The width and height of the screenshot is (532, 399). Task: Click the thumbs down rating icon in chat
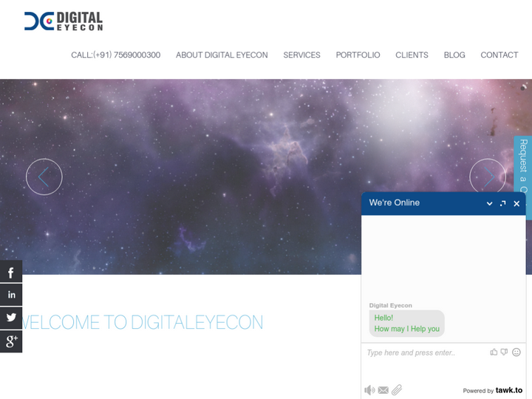tap(505, 352)
